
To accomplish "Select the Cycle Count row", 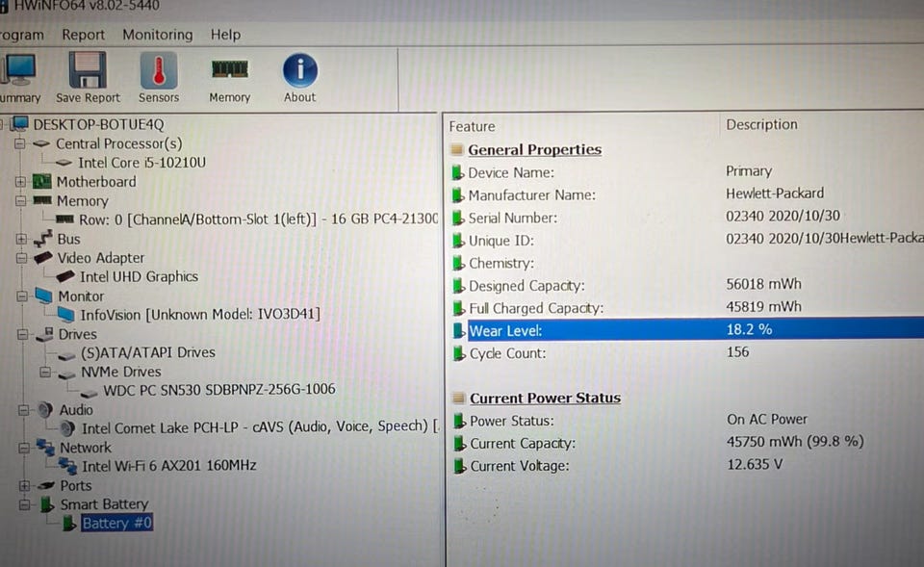I will pyautogui.click(x=686, y=352).
